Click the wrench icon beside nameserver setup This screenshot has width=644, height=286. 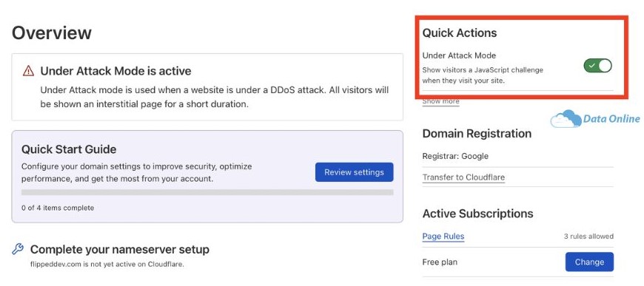click(x=18, y=248)
